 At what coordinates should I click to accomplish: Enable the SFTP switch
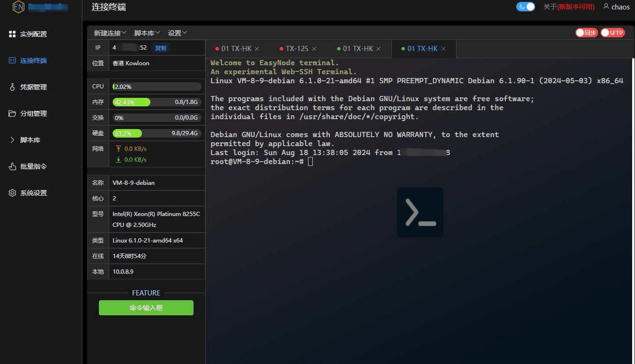pos(613,33)
